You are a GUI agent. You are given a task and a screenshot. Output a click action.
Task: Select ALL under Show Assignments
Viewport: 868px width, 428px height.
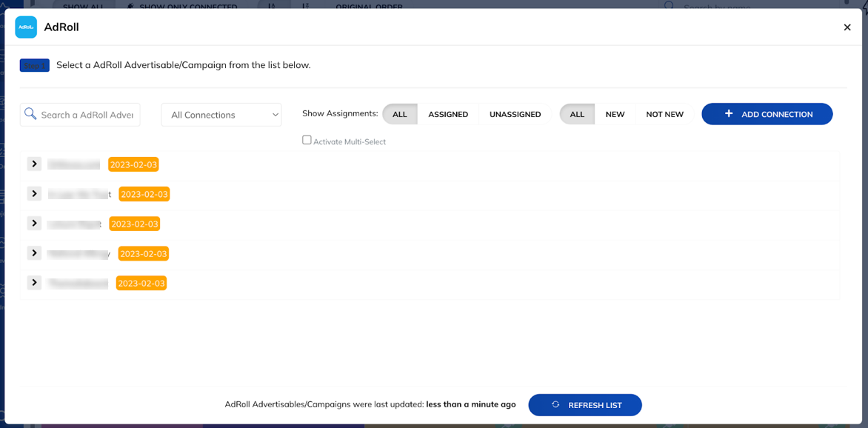pos(400,114)
